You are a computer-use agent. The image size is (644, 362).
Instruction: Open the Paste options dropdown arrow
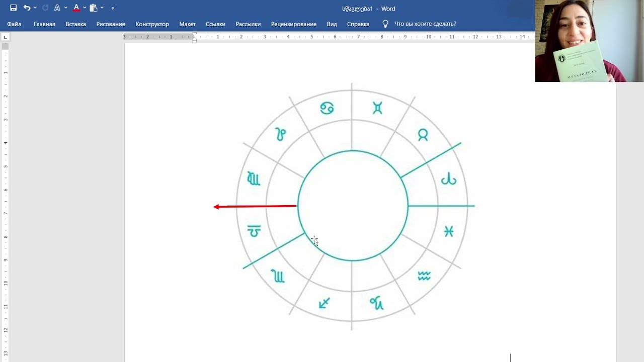pyautogui.click(x=102, y=8)
